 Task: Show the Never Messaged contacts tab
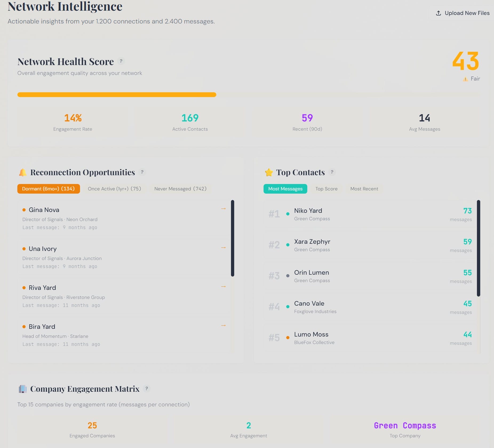pyautogui.click(x=180, y=189)
